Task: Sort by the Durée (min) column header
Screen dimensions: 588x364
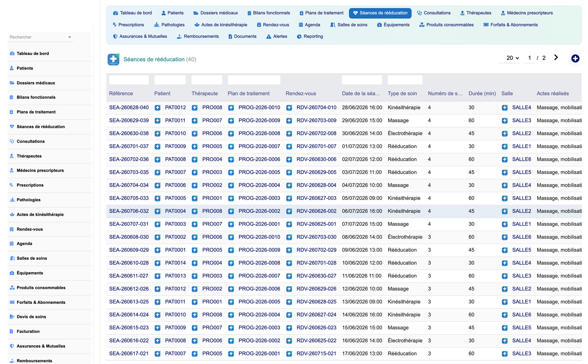Action: point(482,94)
